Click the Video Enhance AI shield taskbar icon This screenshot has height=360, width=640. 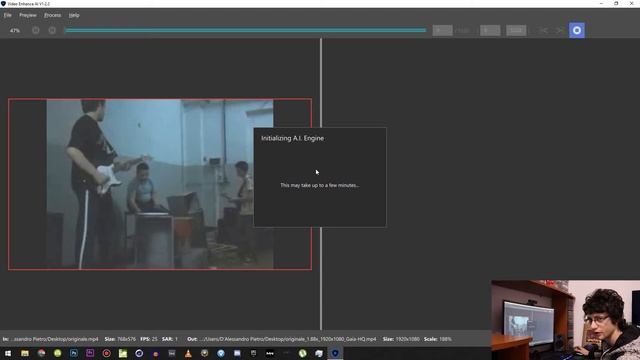coord(335,353)
